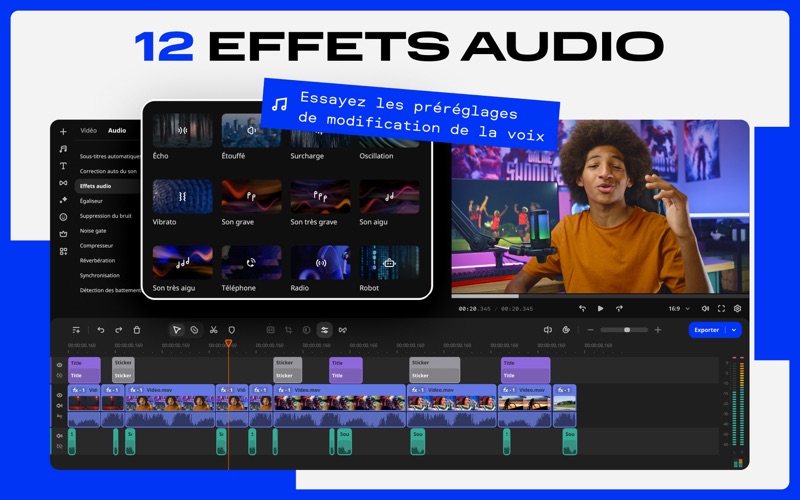The image size is (800, 500).
Task: Switch to the Vidéo tab
Action: coord(88,131)
